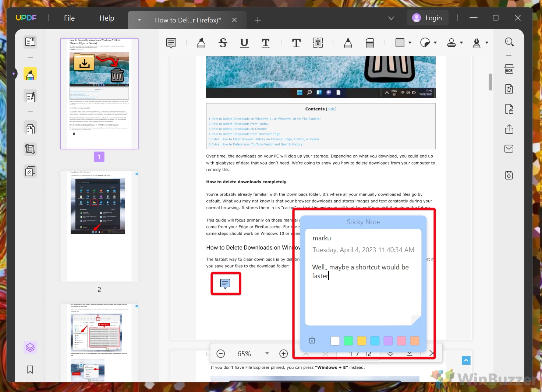Switch to the Page Organize panel
This screenshot has height=392, width=542.
(30, 127)
